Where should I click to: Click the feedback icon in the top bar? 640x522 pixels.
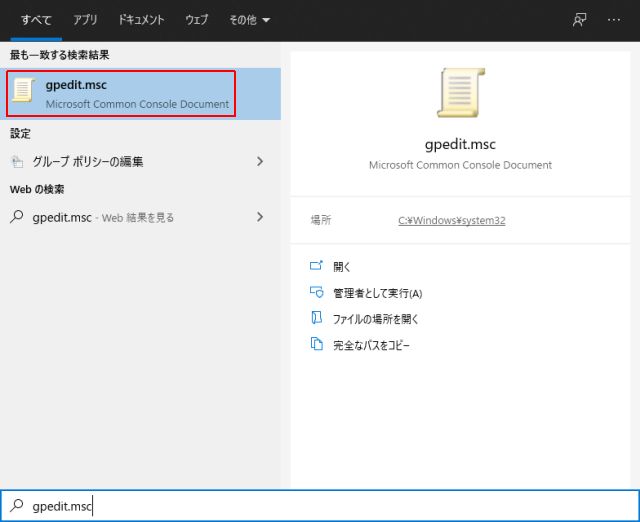(578, 20)
